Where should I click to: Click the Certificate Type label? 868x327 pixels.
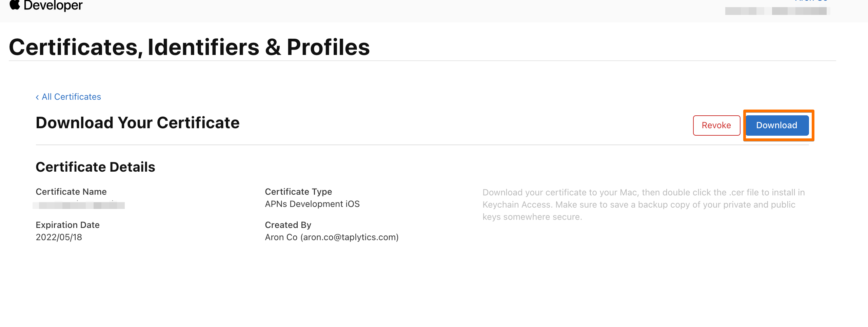point(298,192)
